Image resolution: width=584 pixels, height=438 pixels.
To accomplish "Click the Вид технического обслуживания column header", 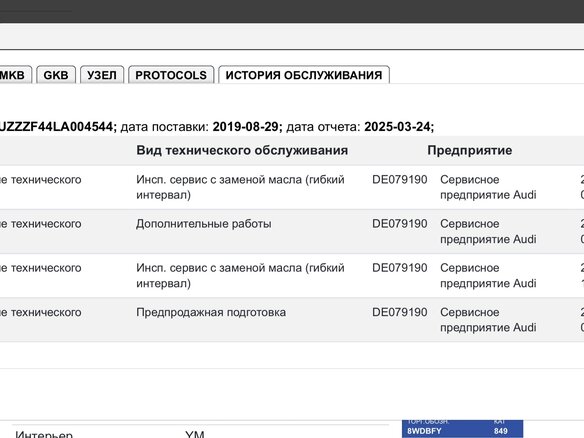I will [x=242, y=150].
